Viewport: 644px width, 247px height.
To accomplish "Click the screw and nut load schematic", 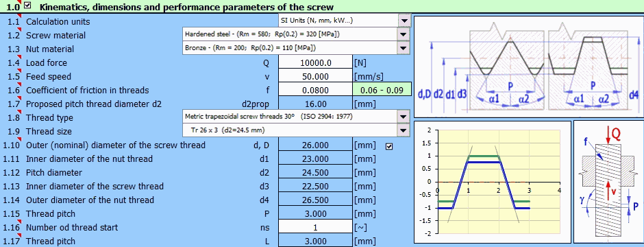I will pyautogui.click(x=608, y=182).
